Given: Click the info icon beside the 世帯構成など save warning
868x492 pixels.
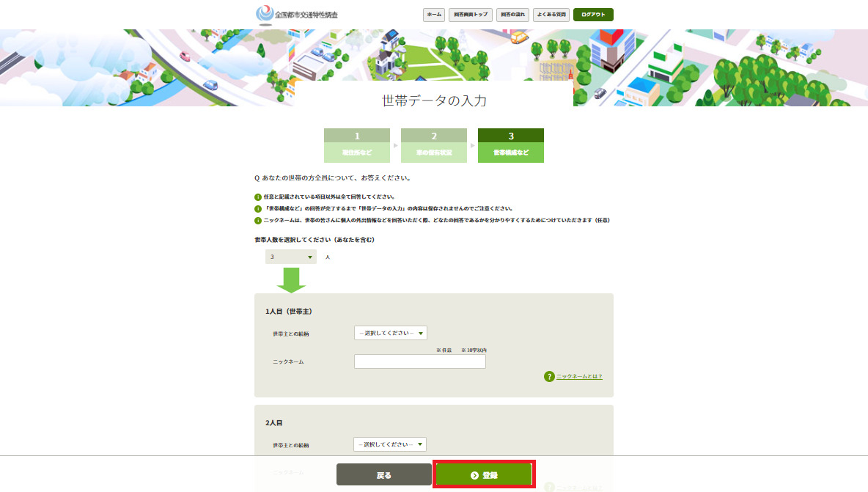Looking at the screenshot, I should click(258, 208).
